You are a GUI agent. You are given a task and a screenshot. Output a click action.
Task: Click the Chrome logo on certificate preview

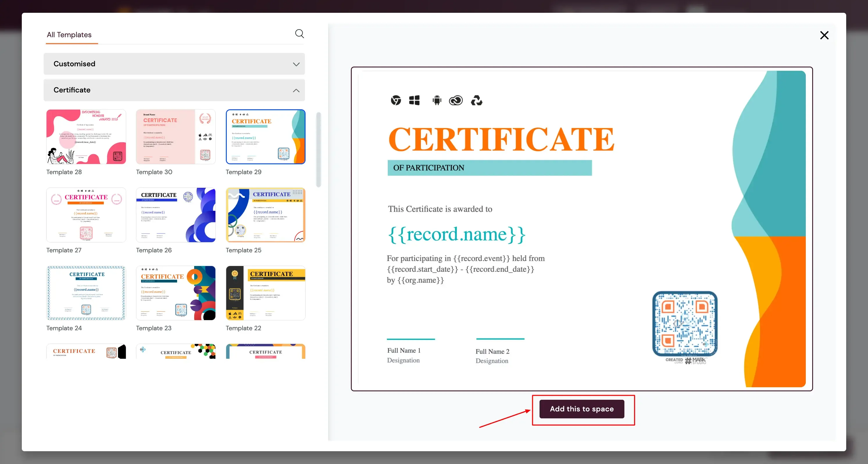pyautogui.click(x=396, y=100)
